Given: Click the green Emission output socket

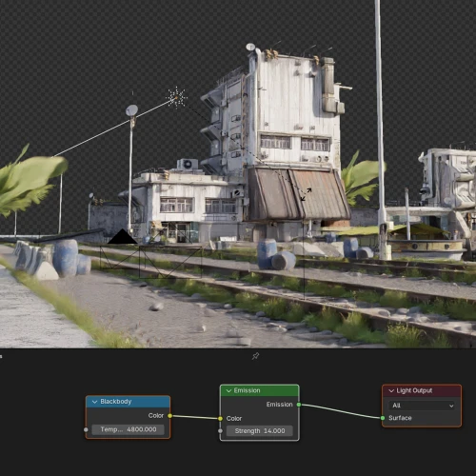Looking at the screenshot, I should pos(299,405).
